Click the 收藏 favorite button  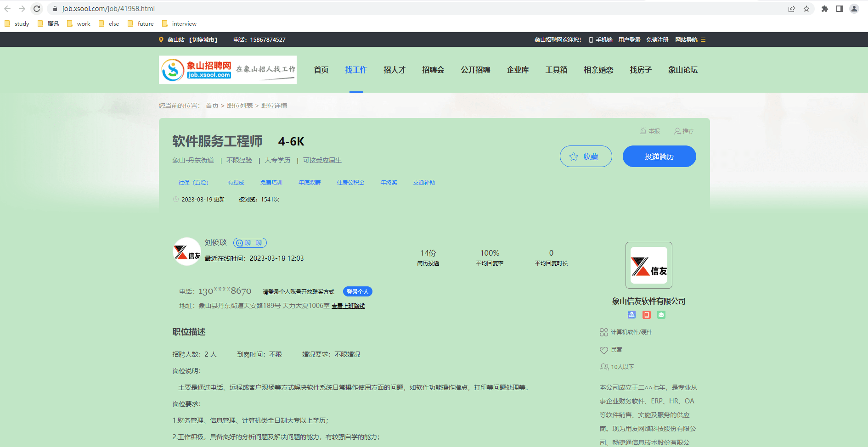(x=586, y=156)
